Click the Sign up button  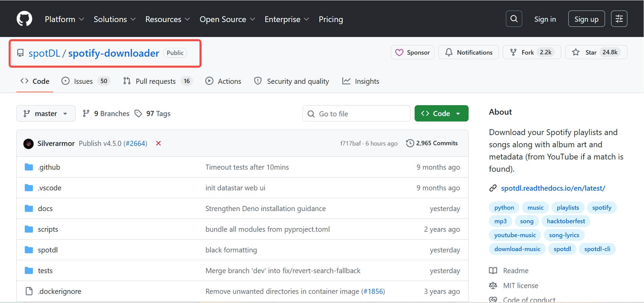(x=586, y=19)
